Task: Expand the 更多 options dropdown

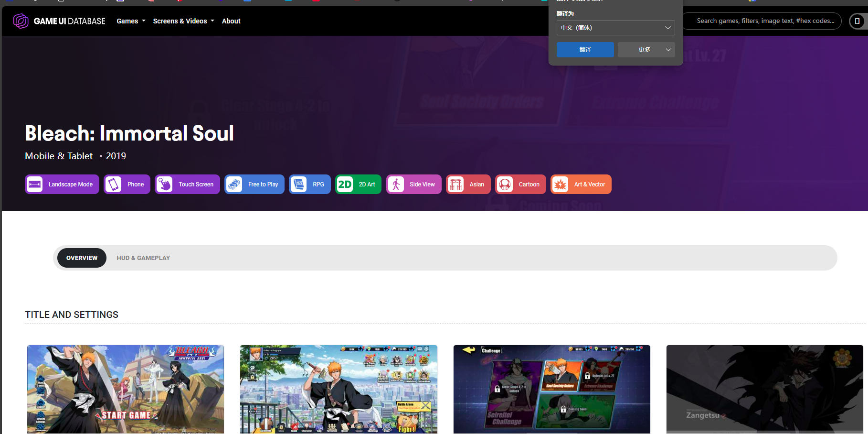Action: coord(646,50)
